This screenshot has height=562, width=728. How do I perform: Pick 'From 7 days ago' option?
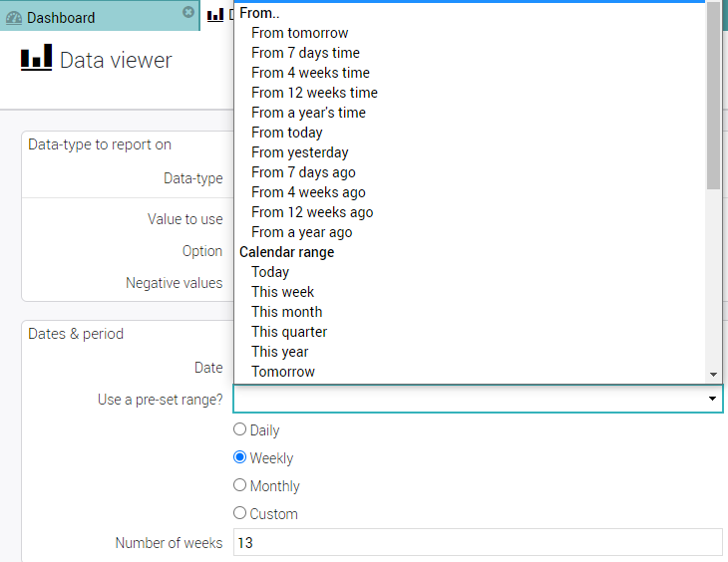[x=303, y=172]
